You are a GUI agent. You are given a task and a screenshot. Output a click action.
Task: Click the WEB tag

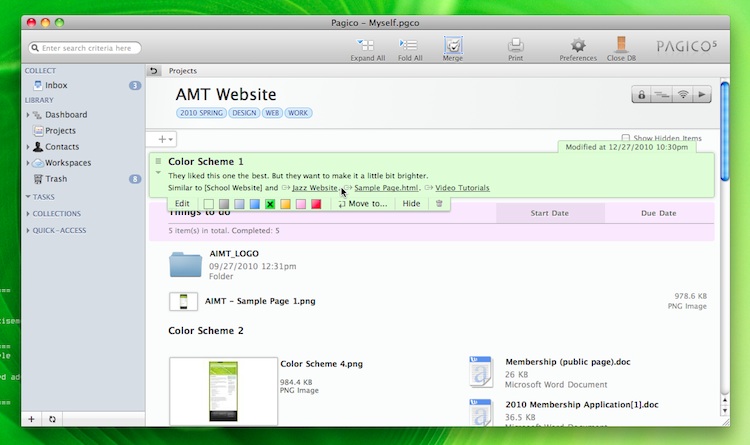pyautogui.click(x=272, y=113)
